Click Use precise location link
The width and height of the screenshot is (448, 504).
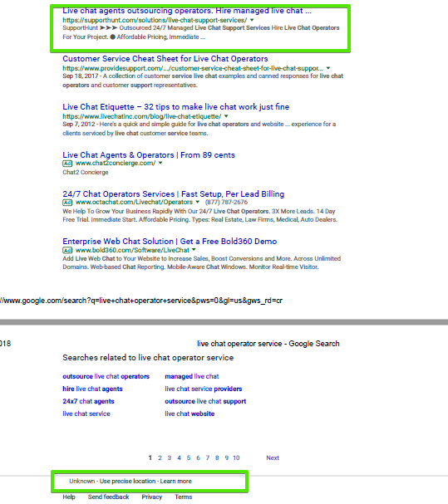point(127,482)
